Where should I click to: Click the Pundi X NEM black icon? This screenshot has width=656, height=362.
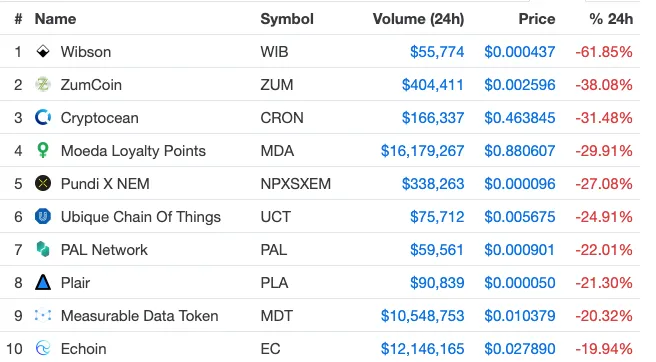click(x=43, y=183)
